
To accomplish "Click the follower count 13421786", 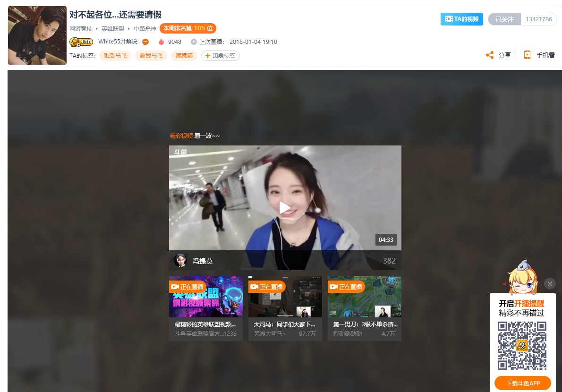I will pos(539,19).
